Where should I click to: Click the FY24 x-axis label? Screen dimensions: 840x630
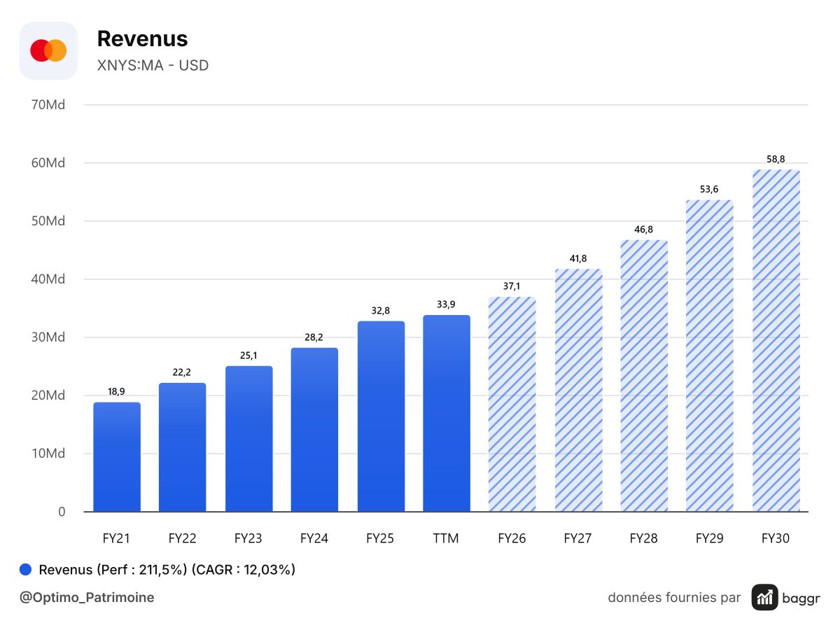coord(315,538)
